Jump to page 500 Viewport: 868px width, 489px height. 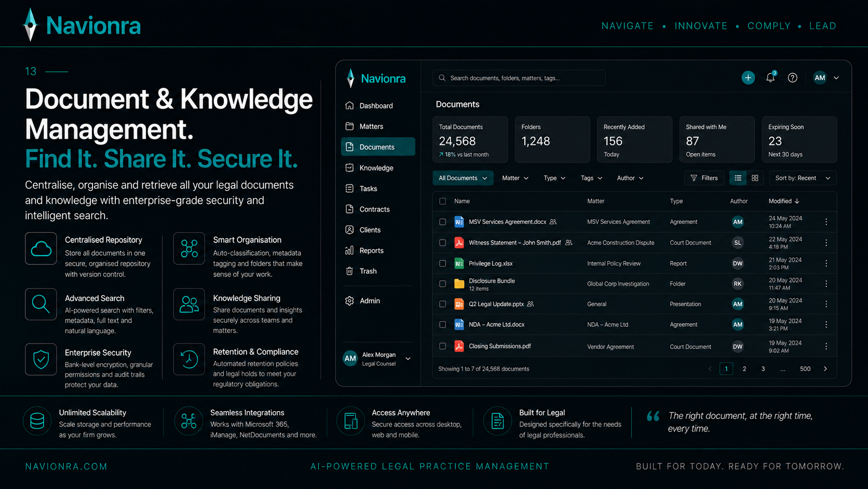[805, 369]
